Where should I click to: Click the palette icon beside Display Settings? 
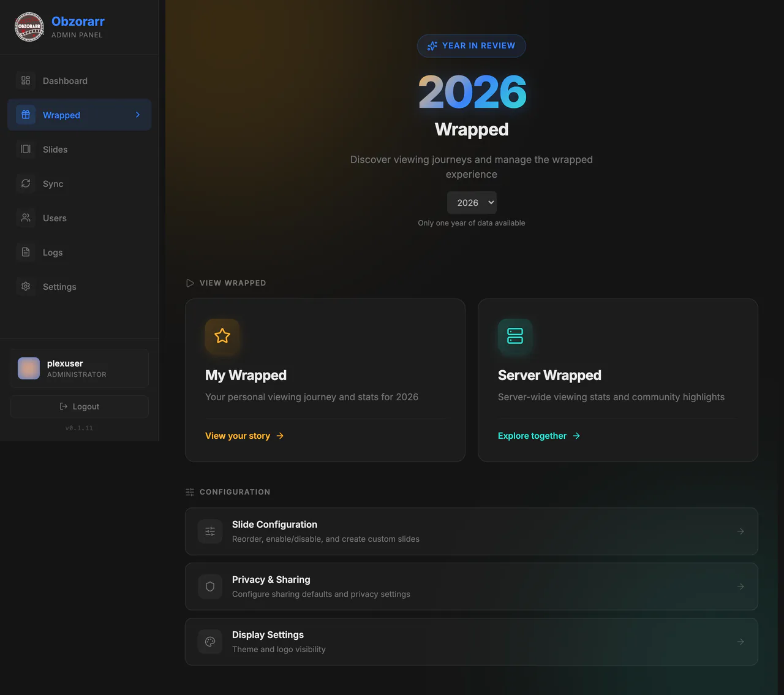click(210, 642)
